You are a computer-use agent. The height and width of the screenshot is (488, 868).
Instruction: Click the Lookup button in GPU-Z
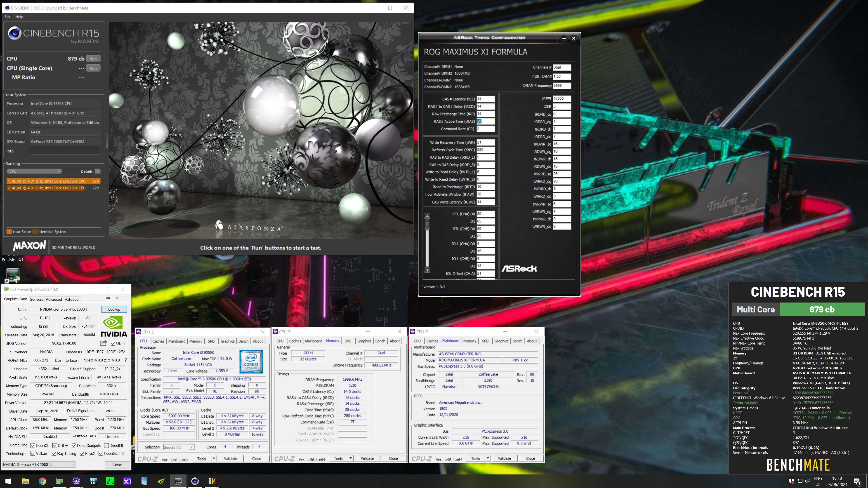114,309
